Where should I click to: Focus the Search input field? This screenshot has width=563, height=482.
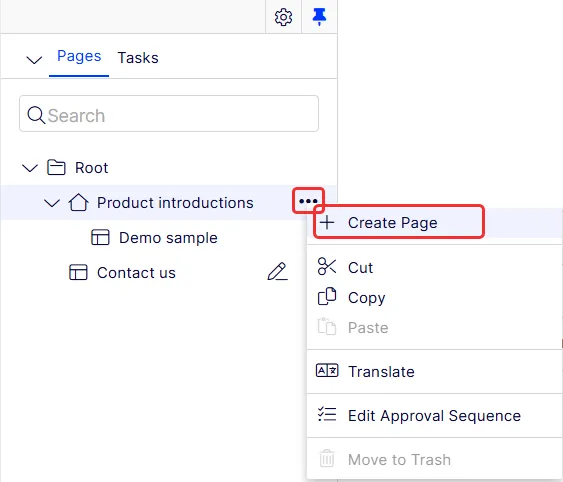(x=169, y=113)
